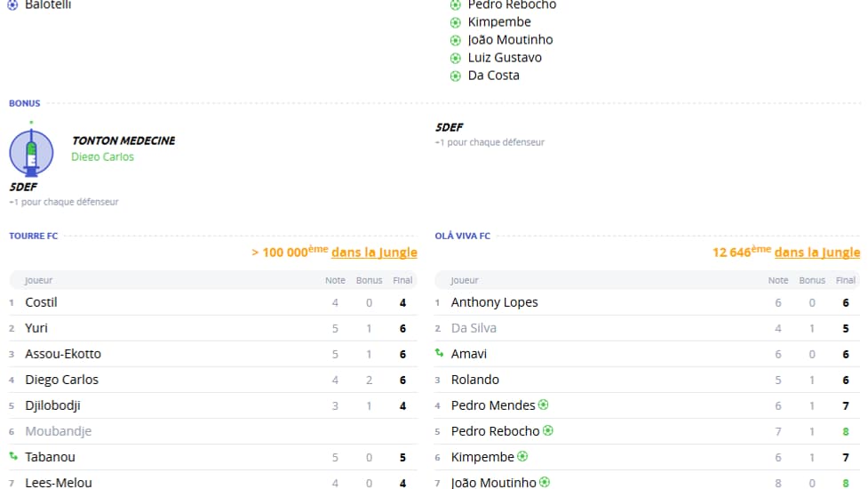Viewport: 868px width, 489px height.
Task: Click the substitution arrow icon beside Tabanou
Action: pos(13,456)
